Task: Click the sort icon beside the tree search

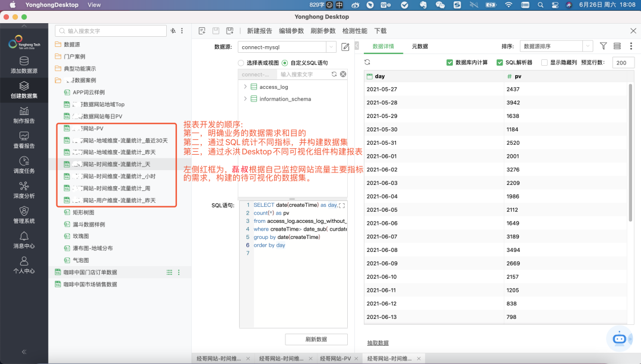Action: (173, 31)
